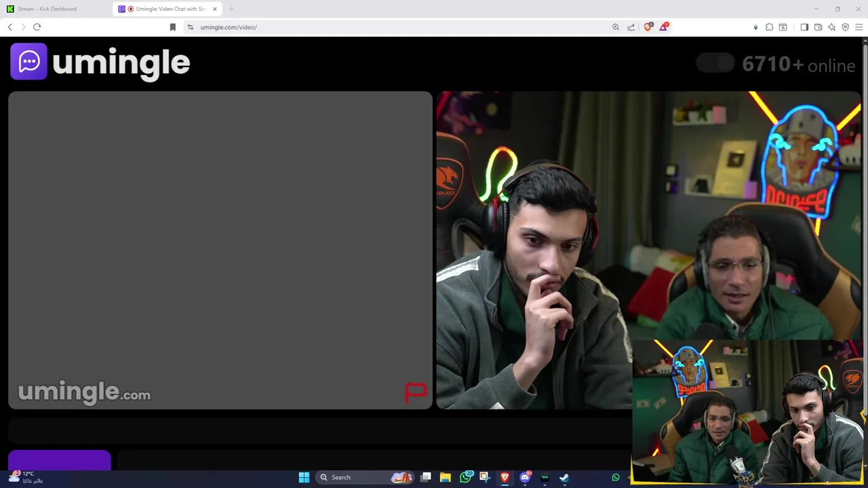Click the gray stranger video panel
This screenshot has width=868, height=488.
coord(220,250)
